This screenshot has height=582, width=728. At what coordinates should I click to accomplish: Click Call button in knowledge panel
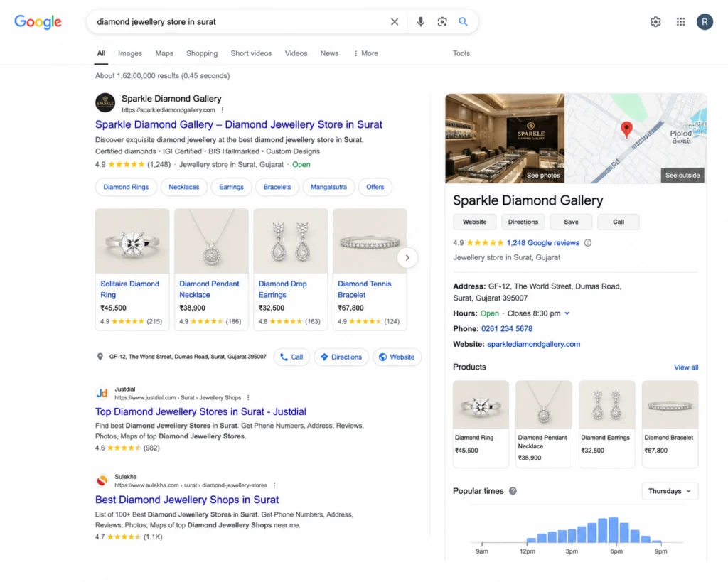pos(619,222)
